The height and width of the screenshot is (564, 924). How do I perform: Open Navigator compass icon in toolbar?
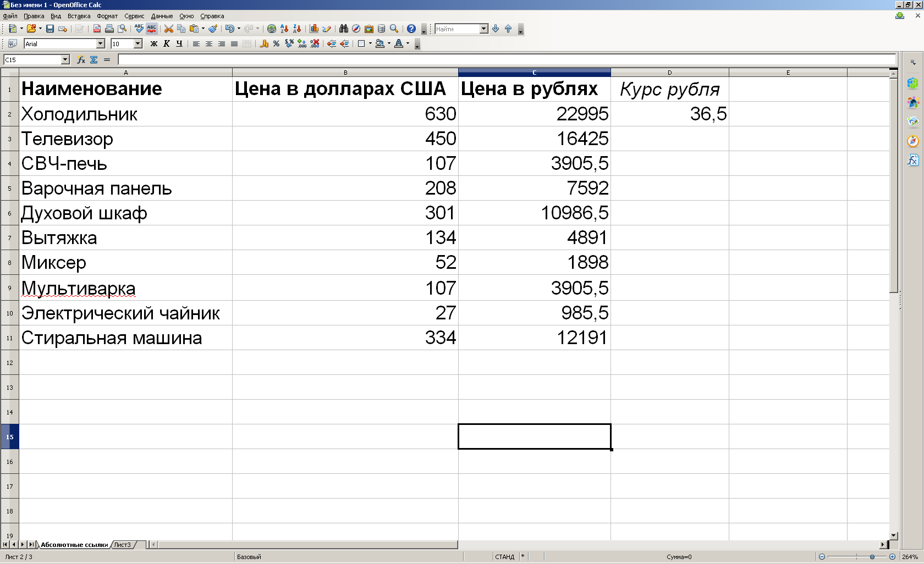coord(356,29)
